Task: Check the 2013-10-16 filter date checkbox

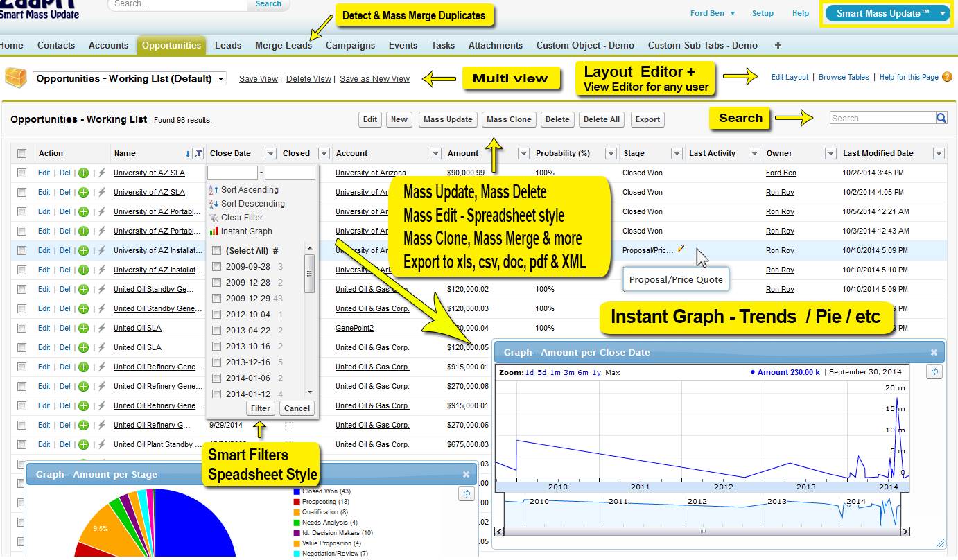Action: [x=217, y=346]
